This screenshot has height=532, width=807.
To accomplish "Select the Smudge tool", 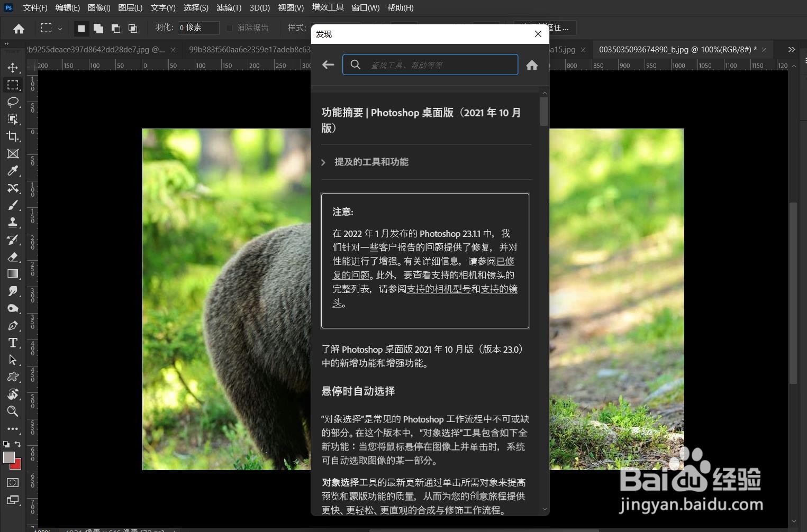I will click(13, 291).
